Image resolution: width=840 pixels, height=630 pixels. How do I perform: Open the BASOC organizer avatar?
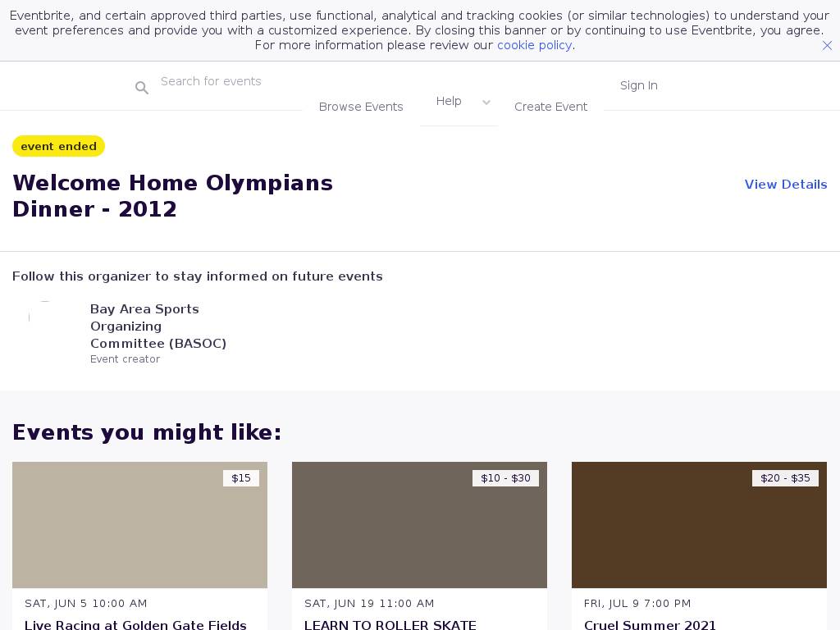coord(45,317)
